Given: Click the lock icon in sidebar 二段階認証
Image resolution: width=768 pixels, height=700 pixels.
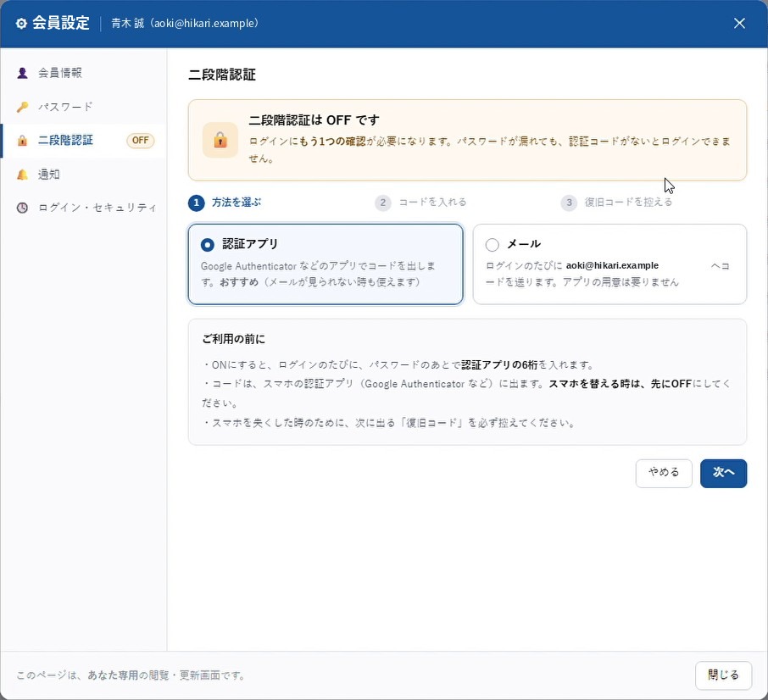Looking at the screenshot, I should (22, 141).
